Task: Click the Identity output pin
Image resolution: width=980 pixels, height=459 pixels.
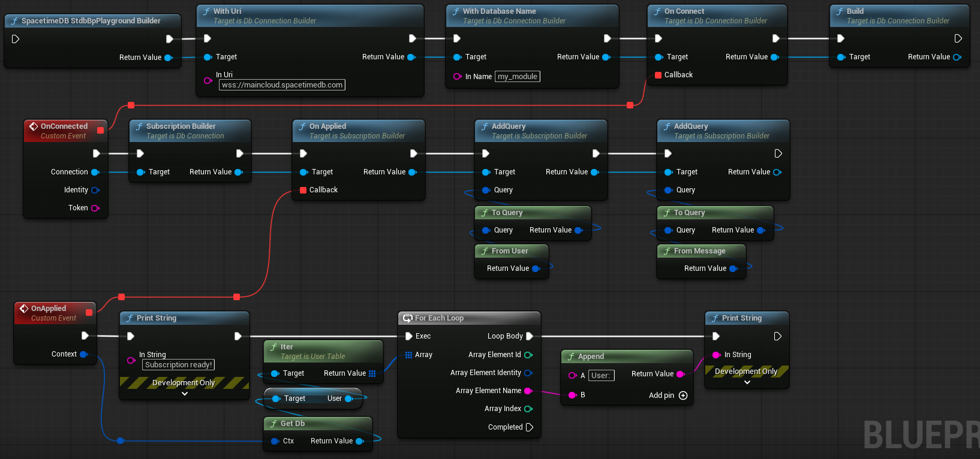Action: (x=95, y=190)
